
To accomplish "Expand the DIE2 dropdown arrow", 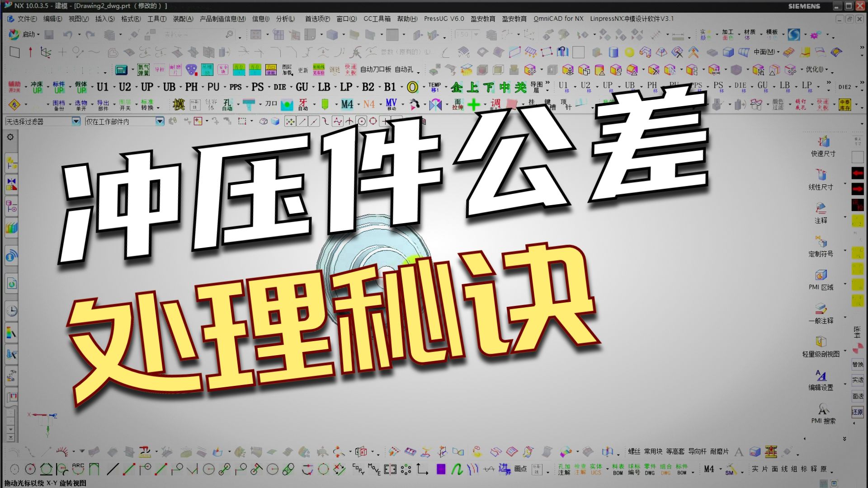I will pyautogui.click(x=856, y=87).
